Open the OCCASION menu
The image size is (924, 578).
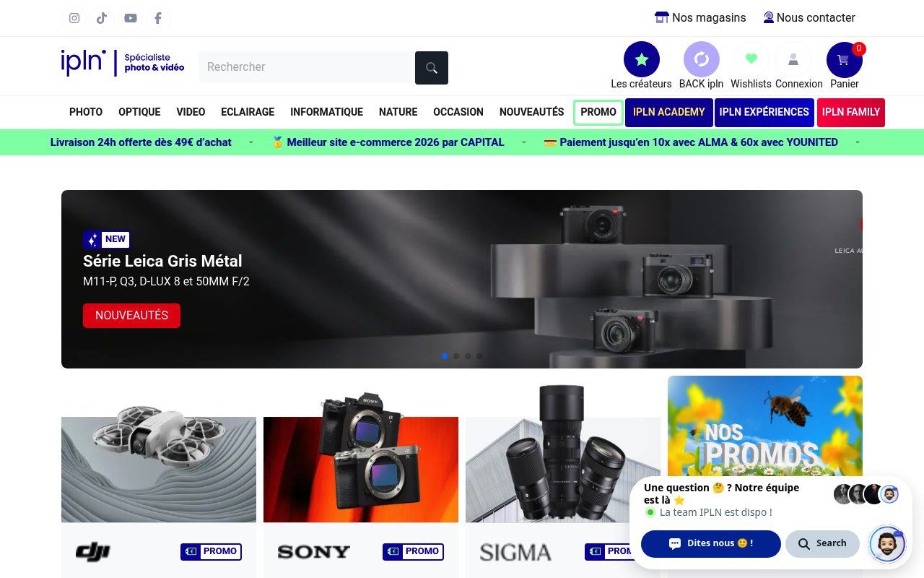458,112
